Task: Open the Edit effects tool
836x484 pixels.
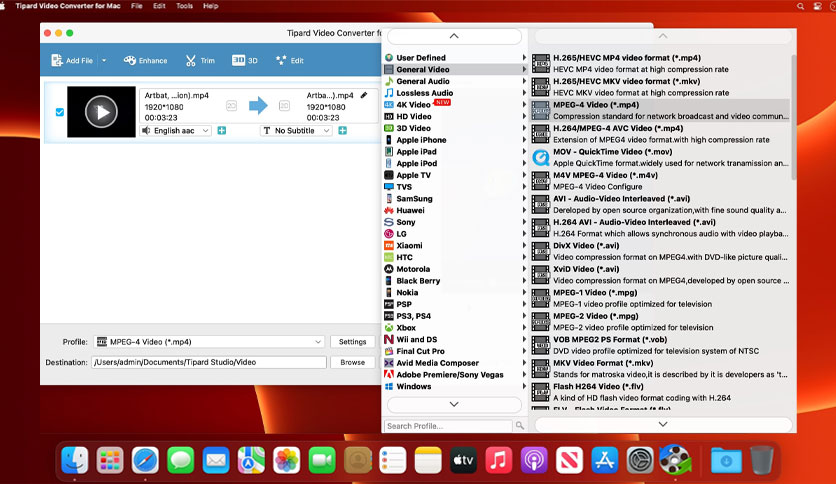Action: click(x=290, y=60)
